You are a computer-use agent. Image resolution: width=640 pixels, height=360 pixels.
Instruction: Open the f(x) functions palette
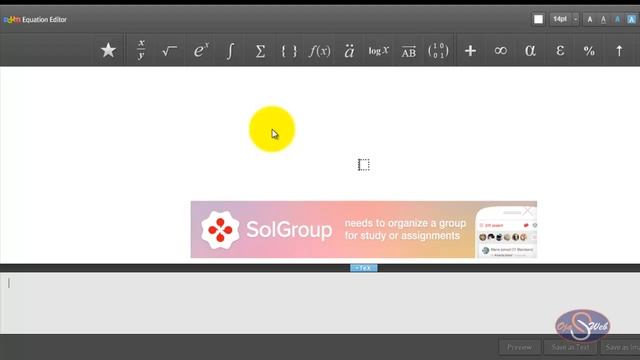point(320,51)
